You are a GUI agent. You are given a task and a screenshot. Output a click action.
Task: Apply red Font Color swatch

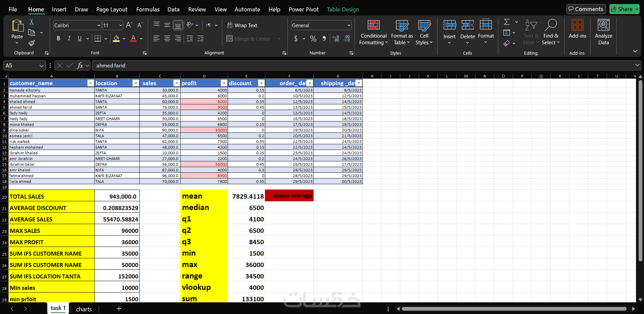click(133, 39)
